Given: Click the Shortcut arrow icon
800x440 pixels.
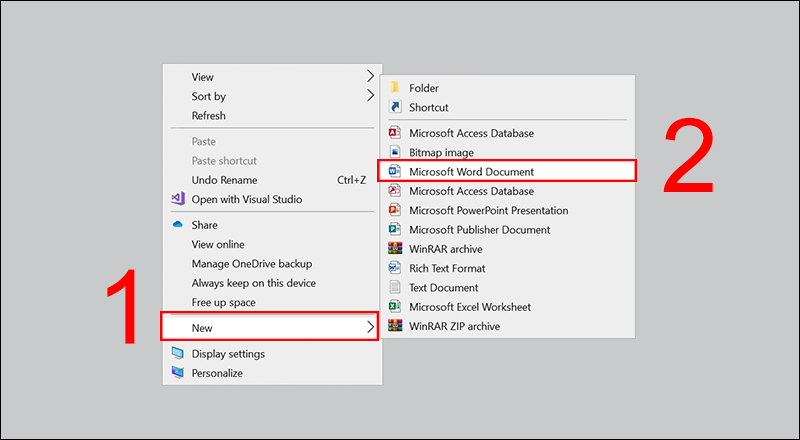Looking at the screenshot, I should pyautogui.click(x=394, y=107).
